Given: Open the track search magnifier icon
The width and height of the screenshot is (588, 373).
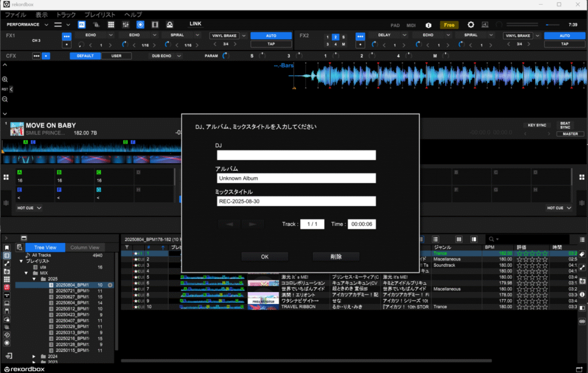Looking at the screenshot, I should coord(492,239).
